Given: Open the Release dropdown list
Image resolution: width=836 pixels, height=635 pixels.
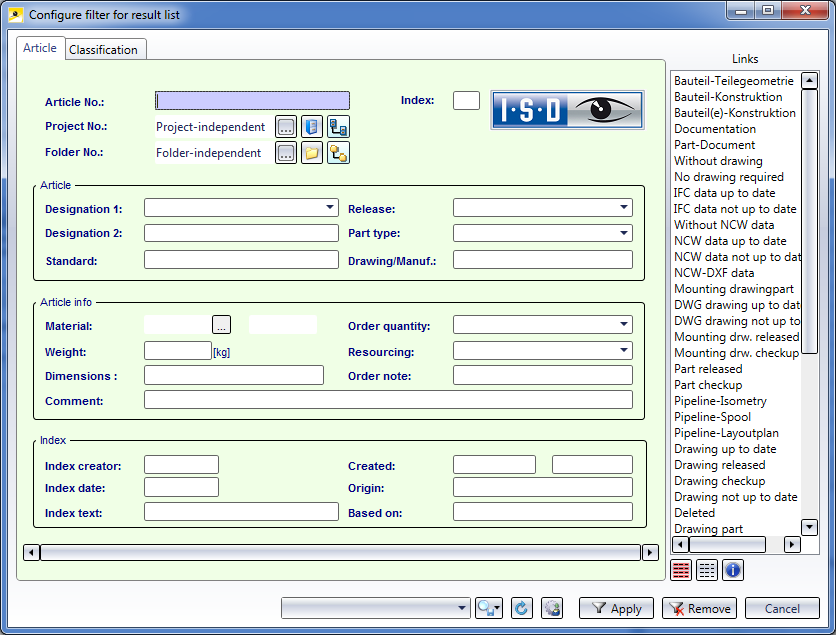Looking at the screenshot, I should tap(624, 208).
